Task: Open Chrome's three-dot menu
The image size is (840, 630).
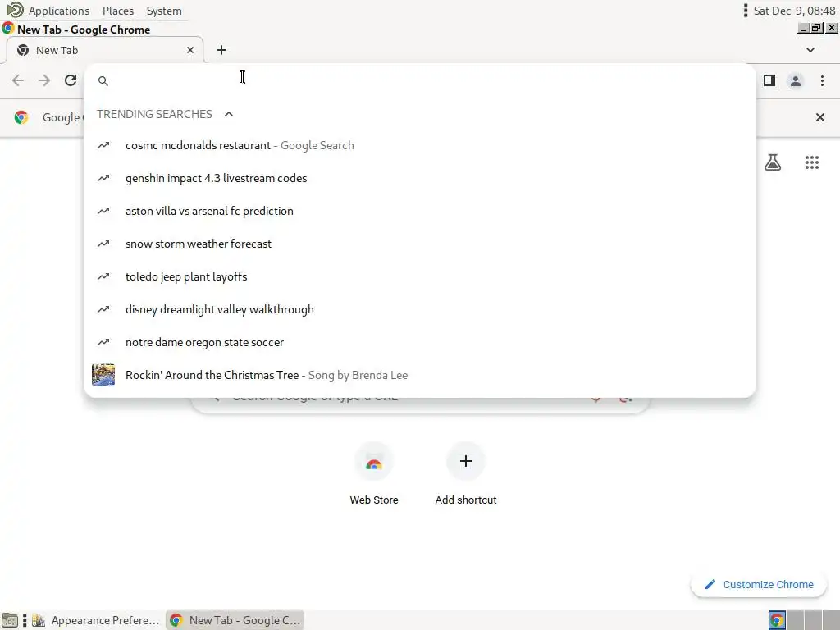Action: pos(822,81)
